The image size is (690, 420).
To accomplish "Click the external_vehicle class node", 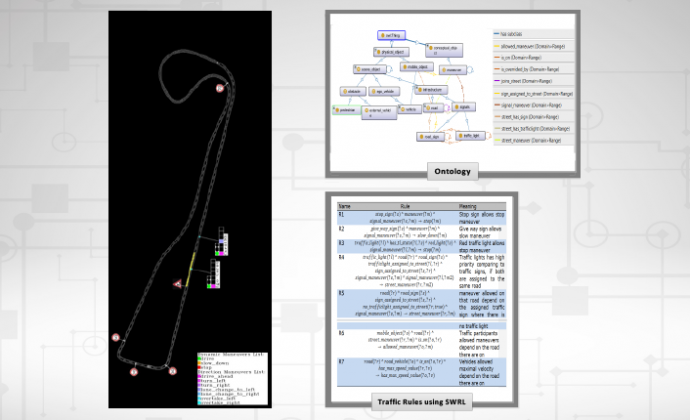I will [379, 112].
